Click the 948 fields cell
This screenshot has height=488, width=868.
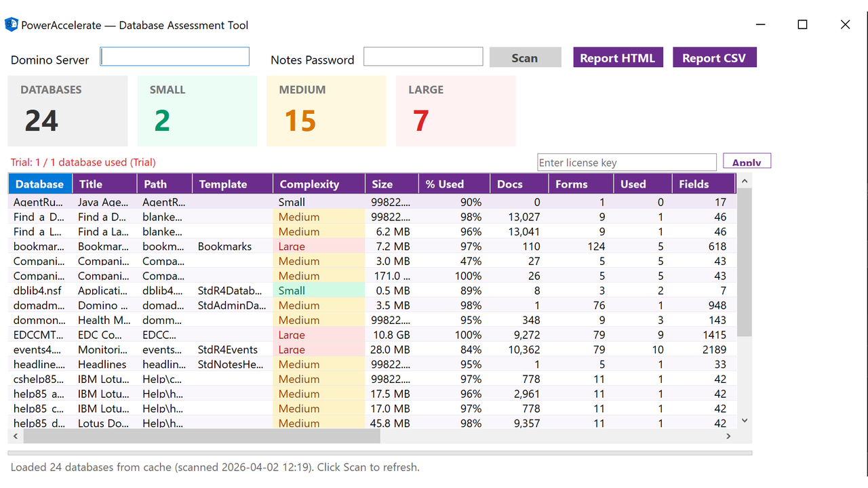tap(703, 305)
